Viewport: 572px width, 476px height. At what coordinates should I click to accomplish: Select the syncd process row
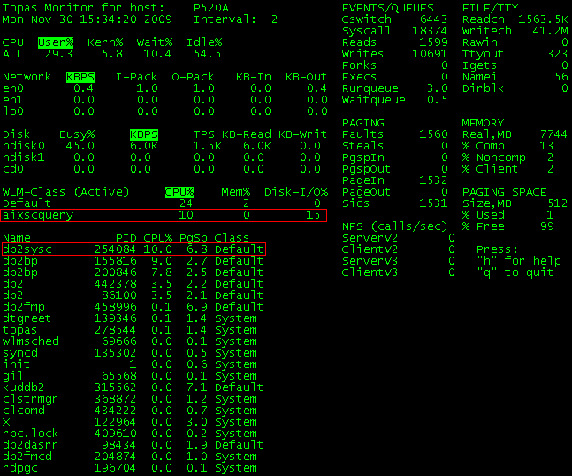click(x=130, y=353)
